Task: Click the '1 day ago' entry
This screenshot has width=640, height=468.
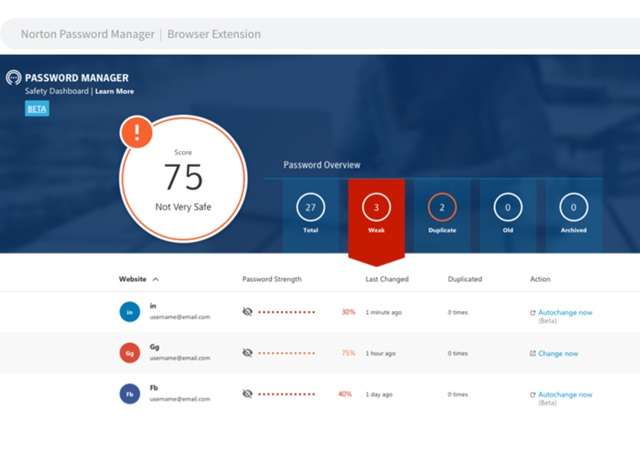Action: [379, 395]
